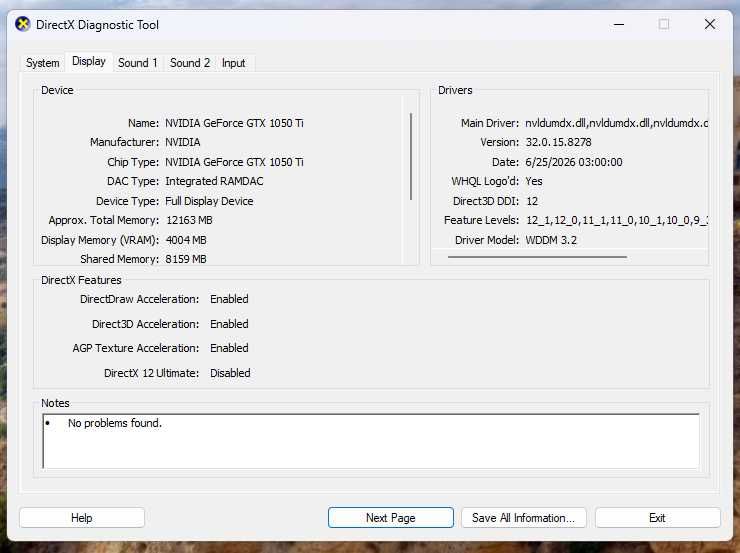Image resolution: width=740 pixels, height=553 pixels.
Task: Click the No problems found note
Action: pos(115,423)
